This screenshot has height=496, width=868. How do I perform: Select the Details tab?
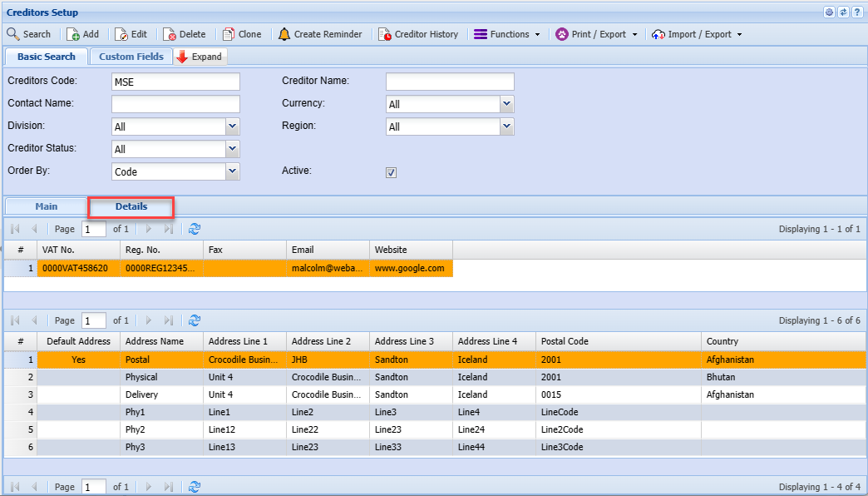131,206
